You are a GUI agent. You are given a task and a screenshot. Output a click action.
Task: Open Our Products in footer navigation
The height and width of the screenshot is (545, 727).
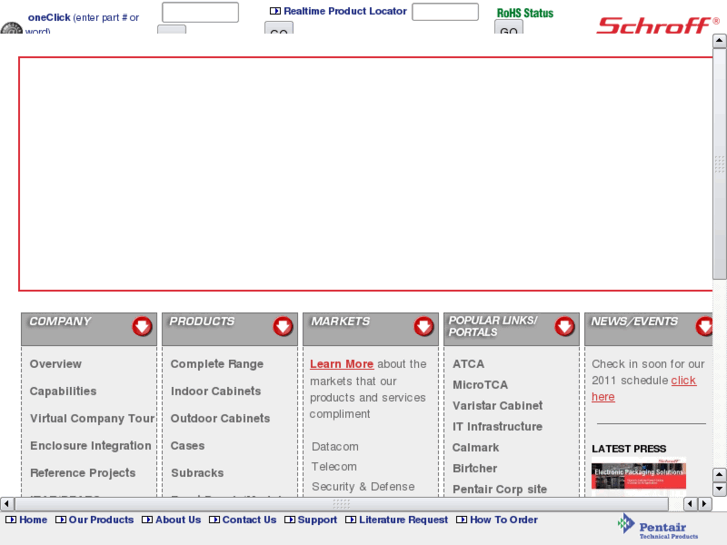pyautogui.click(x=101, y=519)
